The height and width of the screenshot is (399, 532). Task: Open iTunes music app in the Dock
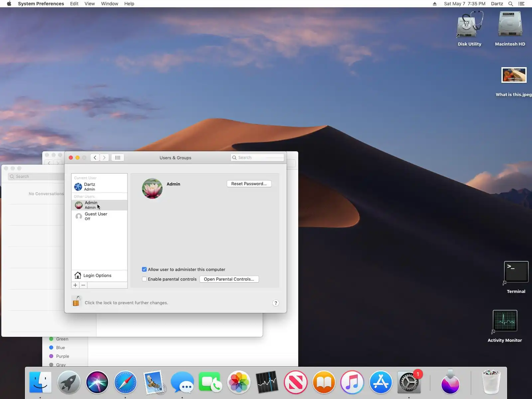tap(352, 382)
